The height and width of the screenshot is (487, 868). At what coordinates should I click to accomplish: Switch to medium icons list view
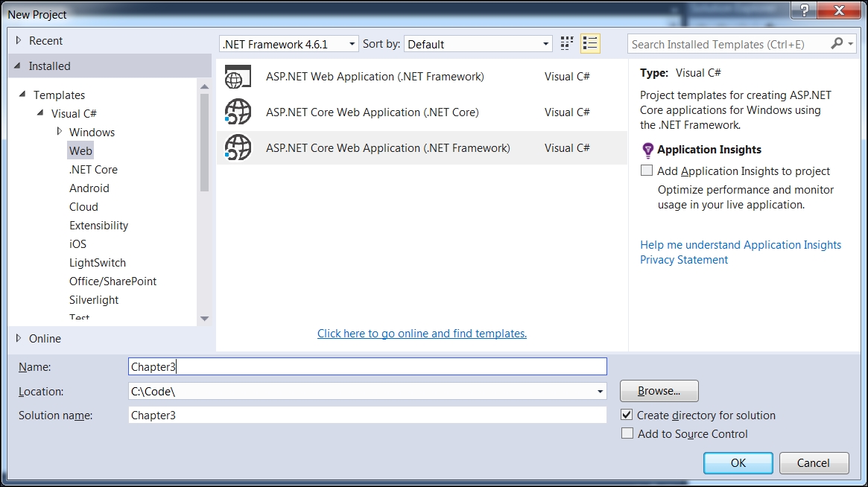(x=590, y=44)
